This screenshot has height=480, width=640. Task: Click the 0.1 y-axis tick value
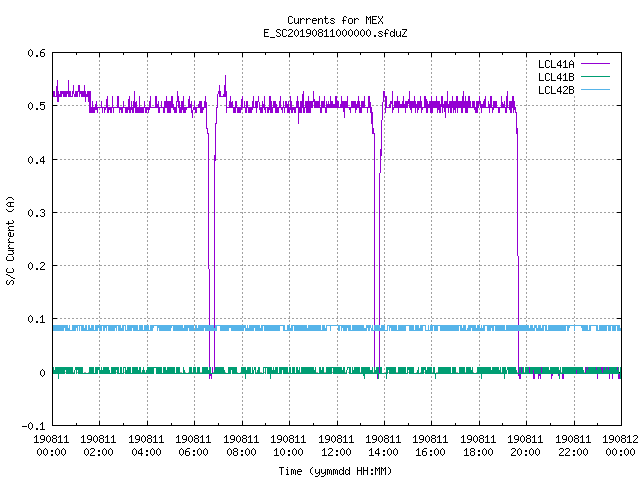tap(36, 319)
